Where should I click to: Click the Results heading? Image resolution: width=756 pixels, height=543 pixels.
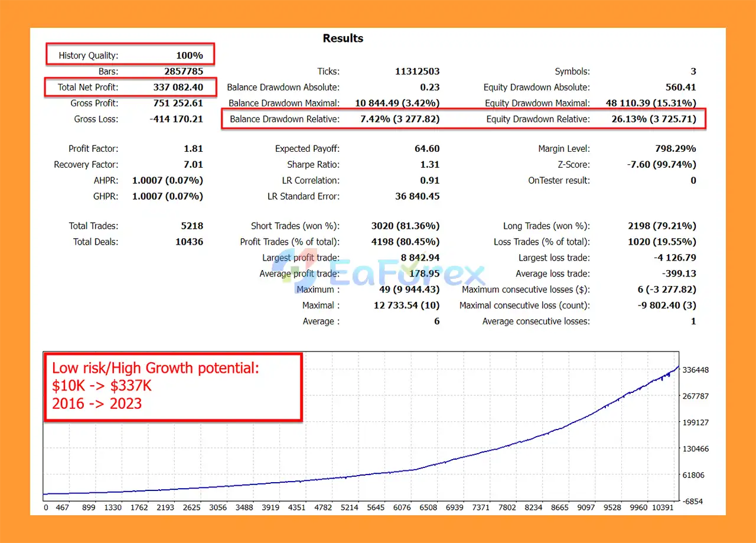pos(343,38)
